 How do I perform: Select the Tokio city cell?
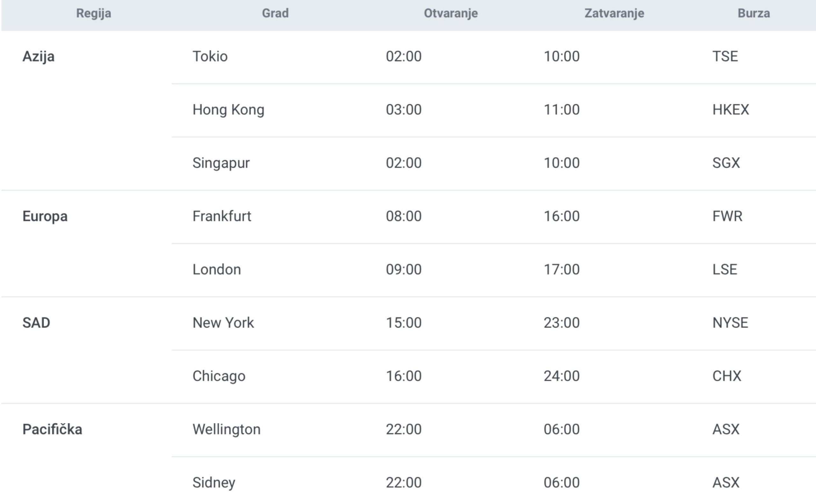[210, 56]
